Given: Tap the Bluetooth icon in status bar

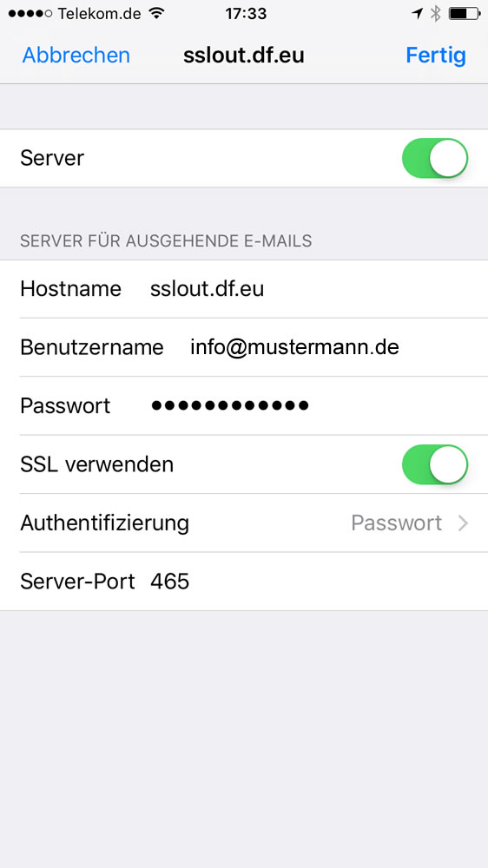Looking at the screenshot, I should 436,13.
